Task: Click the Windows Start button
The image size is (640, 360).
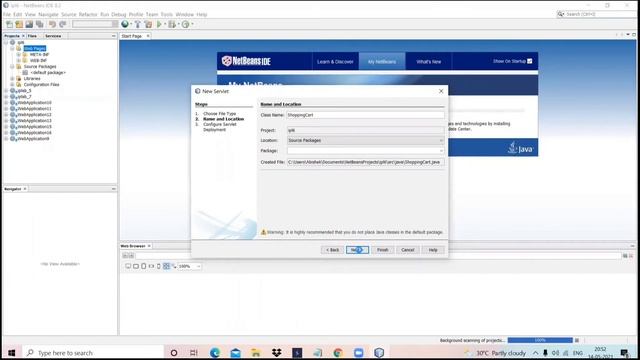Action: click(x=11, y=353)
